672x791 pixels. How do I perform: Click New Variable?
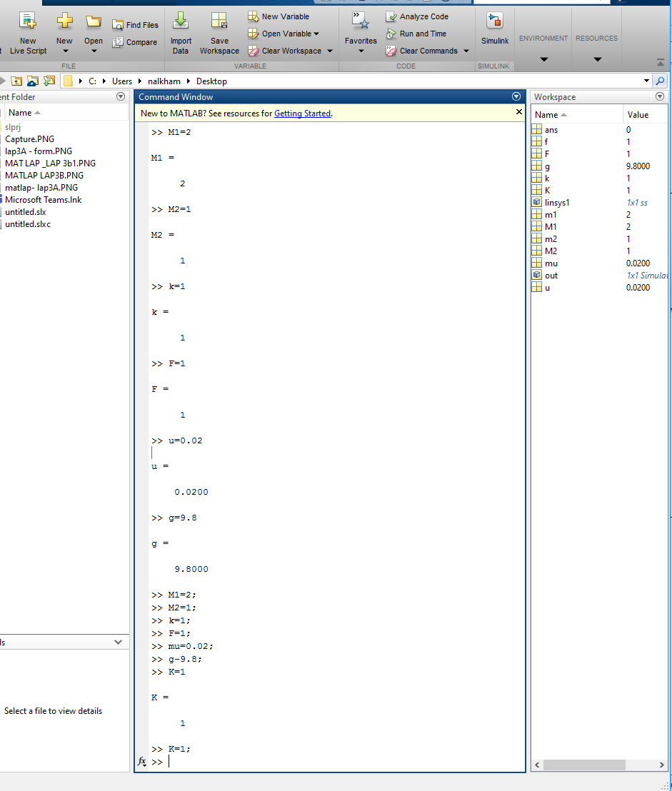click(279, 16)
